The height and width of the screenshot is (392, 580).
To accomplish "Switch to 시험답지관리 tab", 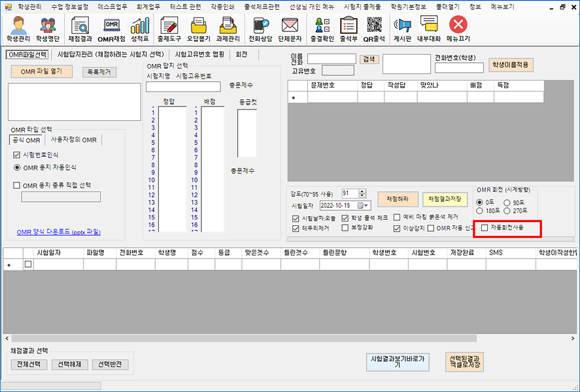I will (111, 55).
